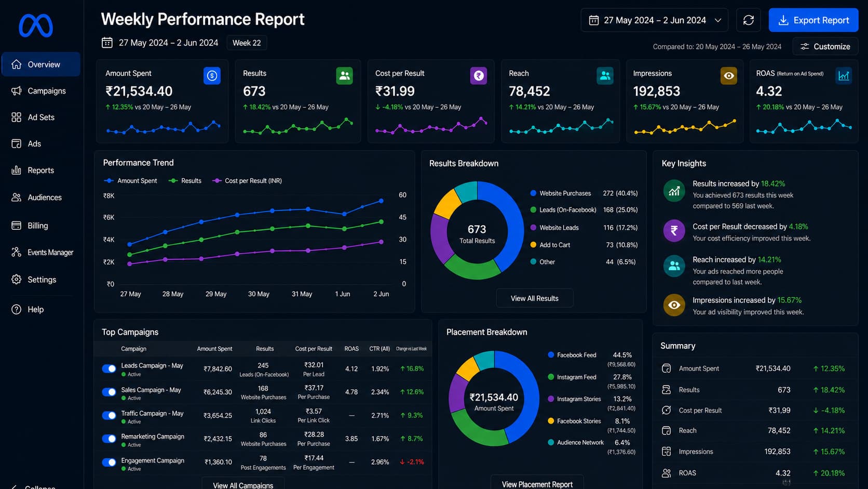Click the impressions eye icon in Key Insights

pos(674,305)
